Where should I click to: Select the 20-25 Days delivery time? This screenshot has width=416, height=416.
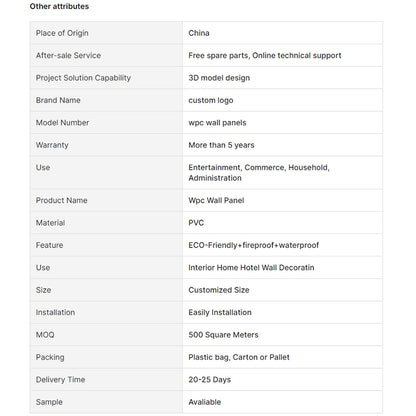pyautogui.click(x=209, y=380)
